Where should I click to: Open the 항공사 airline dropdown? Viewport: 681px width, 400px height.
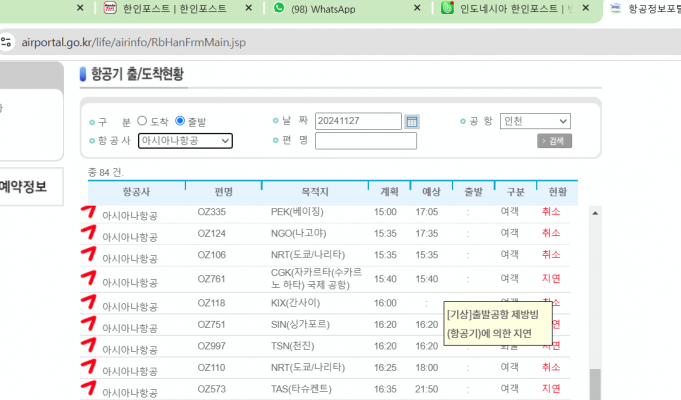tap(185, 141)
